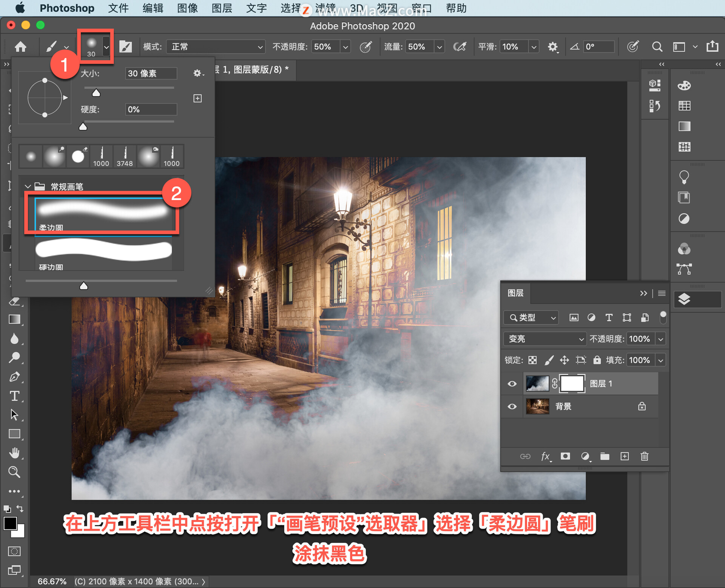This screenshot has width=725, height=588.
Task: Select the 硬边圆 brush preset
Action: coord(103,254)
